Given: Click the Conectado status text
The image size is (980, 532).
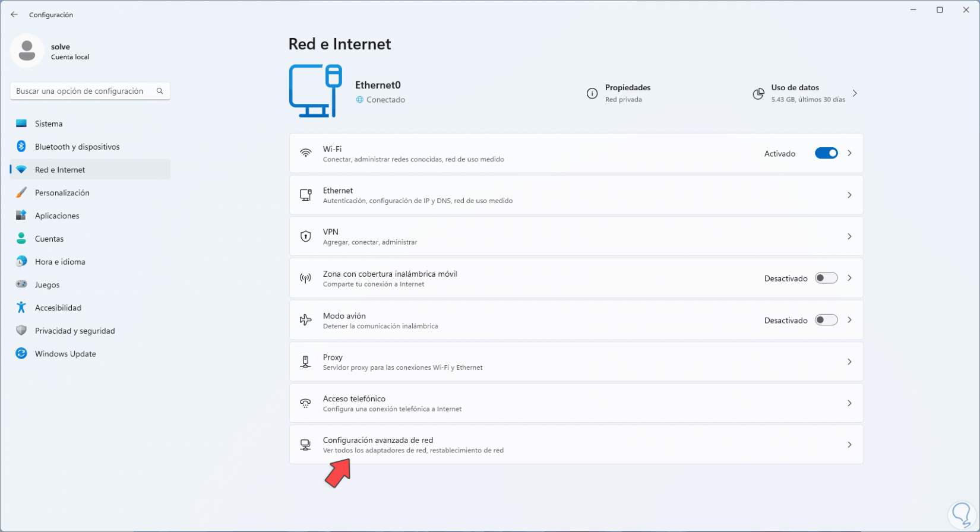Looking at the screenshot, I should (x=385, y=100).
